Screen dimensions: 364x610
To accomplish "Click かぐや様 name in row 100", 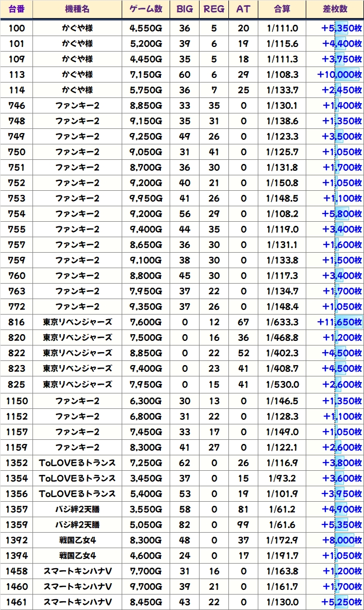I will click(x=77, y=28).
